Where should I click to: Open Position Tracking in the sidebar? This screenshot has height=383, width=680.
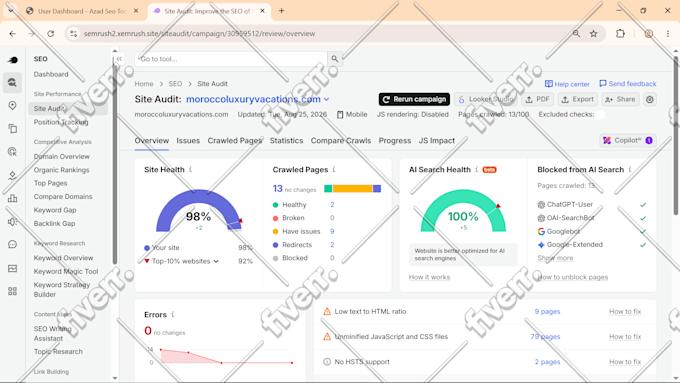coord(61,122)
